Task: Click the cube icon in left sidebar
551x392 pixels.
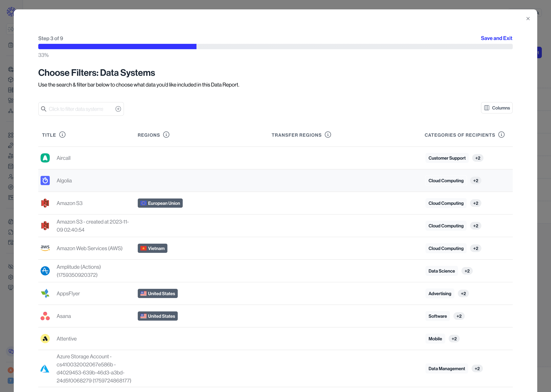Action: coord(11,79)
